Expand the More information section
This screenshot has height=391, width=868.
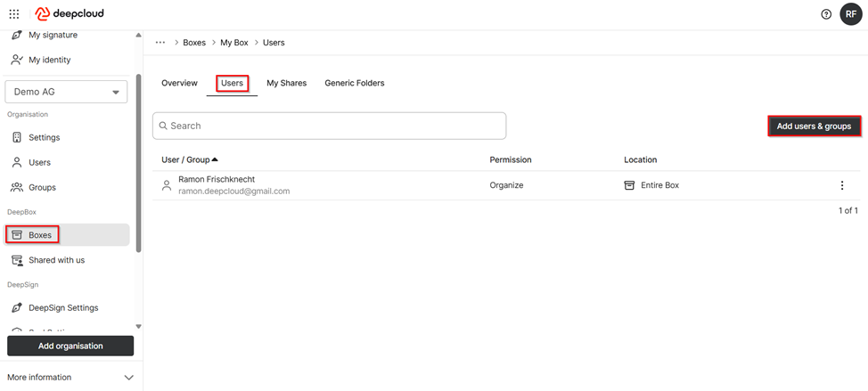coord(128,378)
